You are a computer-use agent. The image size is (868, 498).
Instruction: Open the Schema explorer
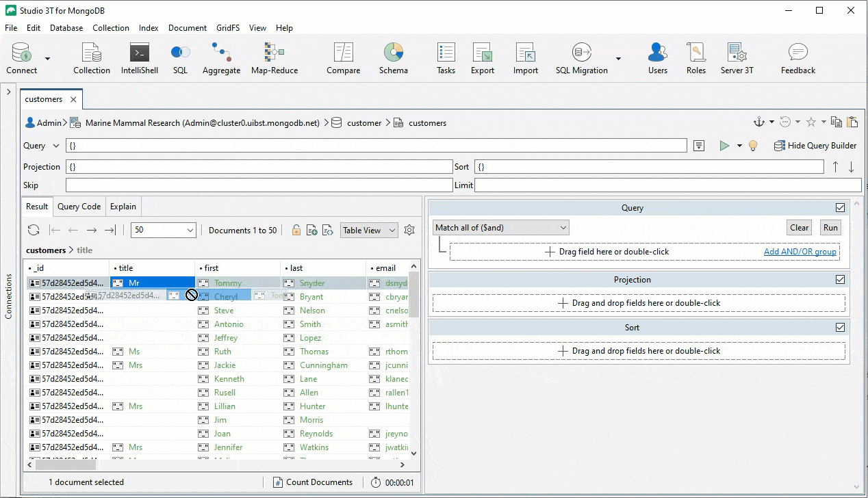tap(394, 58)
